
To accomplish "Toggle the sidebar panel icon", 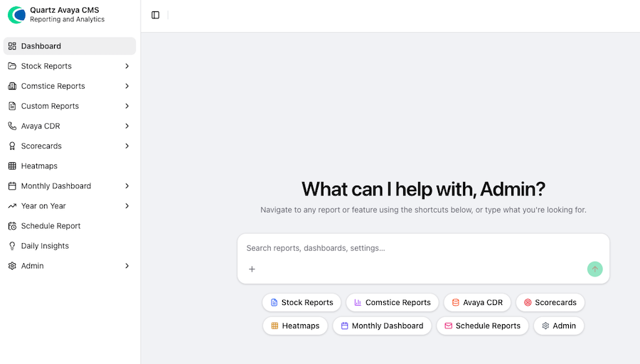I will pos(155,15).
